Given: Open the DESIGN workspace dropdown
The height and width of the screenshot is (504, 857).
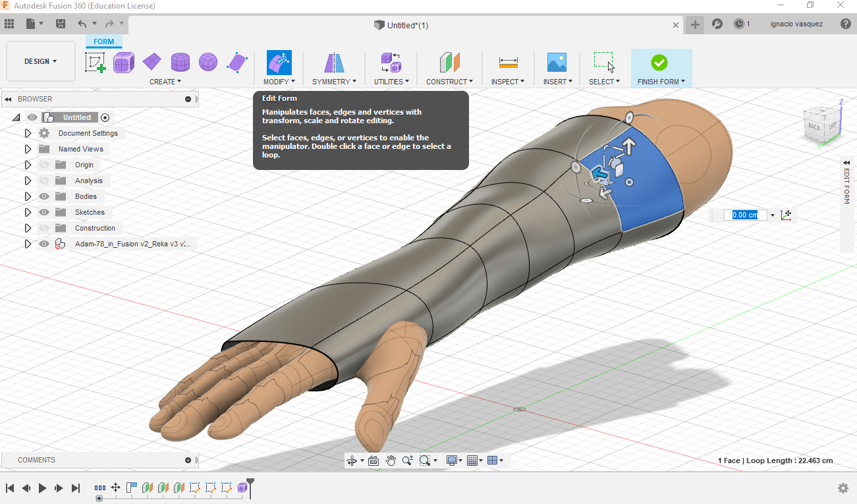Looking at the screenshot, I should tap(41, 61).
